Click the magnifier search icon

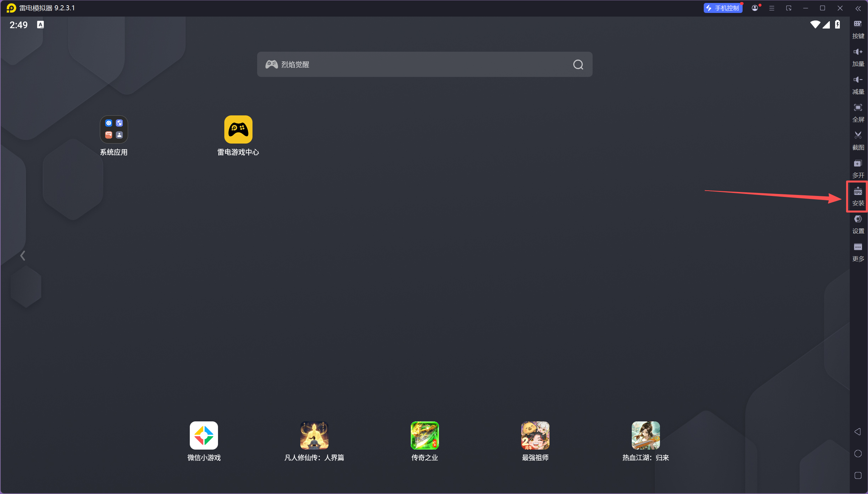pyautogui.click(x=578, y=64)
